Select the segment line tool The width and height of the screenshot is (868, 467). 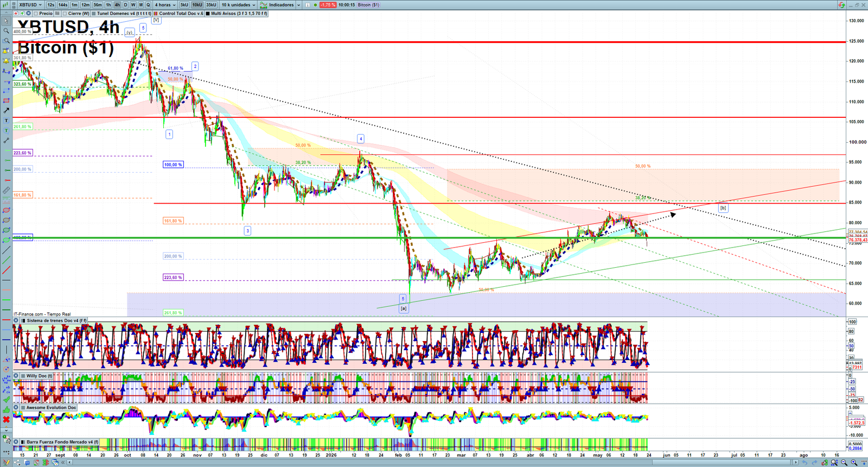(7, 141)
